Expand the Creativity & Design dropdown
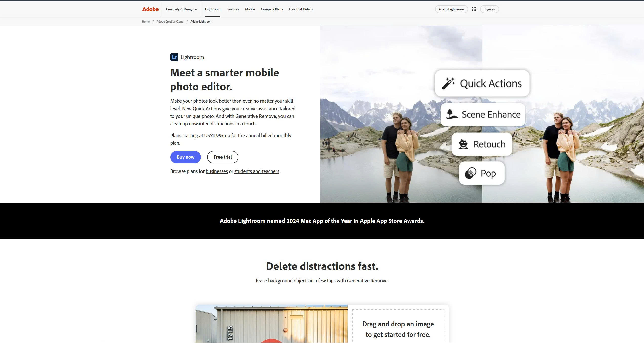This screenshot has width=644, height=343. 182,9
